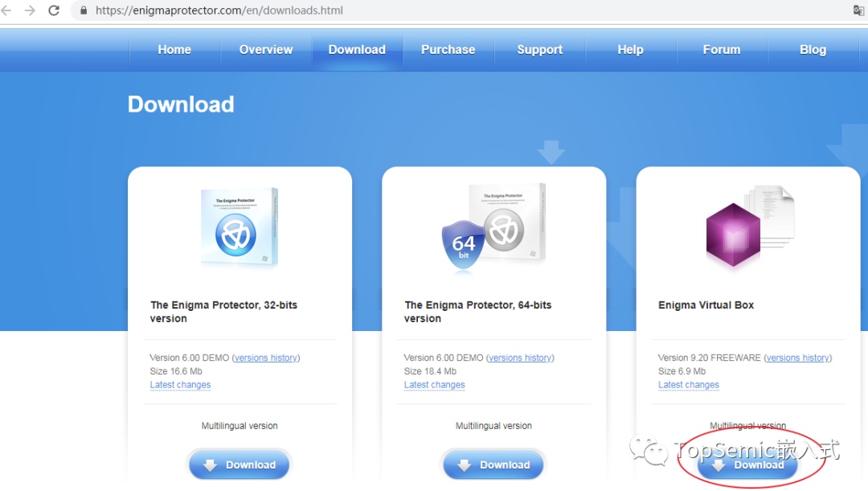868x491 pixels.
Task: Click the Enigma Protector 32-bits box image
Action: click(240, 227)
